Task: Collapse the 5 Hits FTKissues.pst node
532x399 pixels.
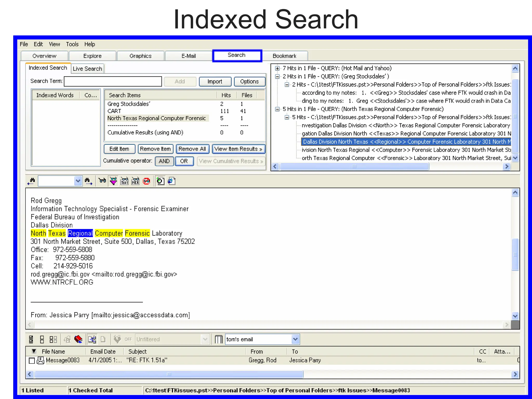Action: click(287, 117)
